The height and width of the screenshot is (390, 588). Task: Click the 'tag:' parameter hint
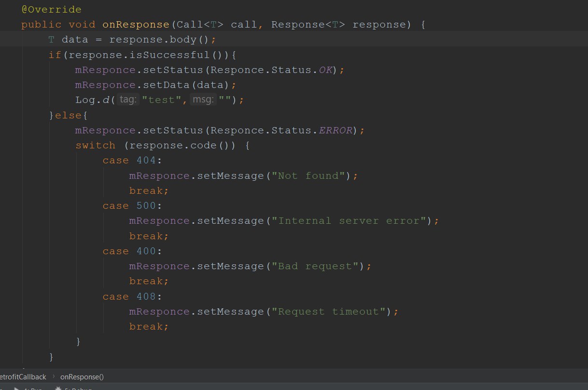[129, 100]
